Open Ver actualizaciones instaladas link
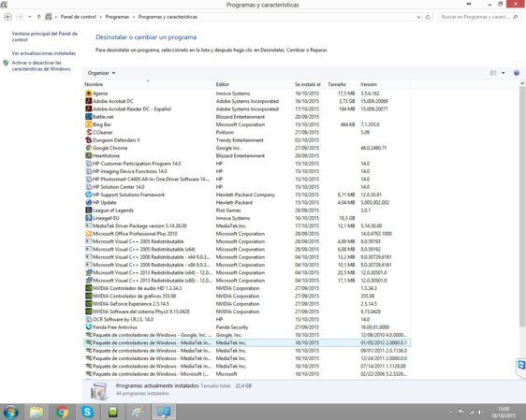The image size is (526, 420). point(44,53)
